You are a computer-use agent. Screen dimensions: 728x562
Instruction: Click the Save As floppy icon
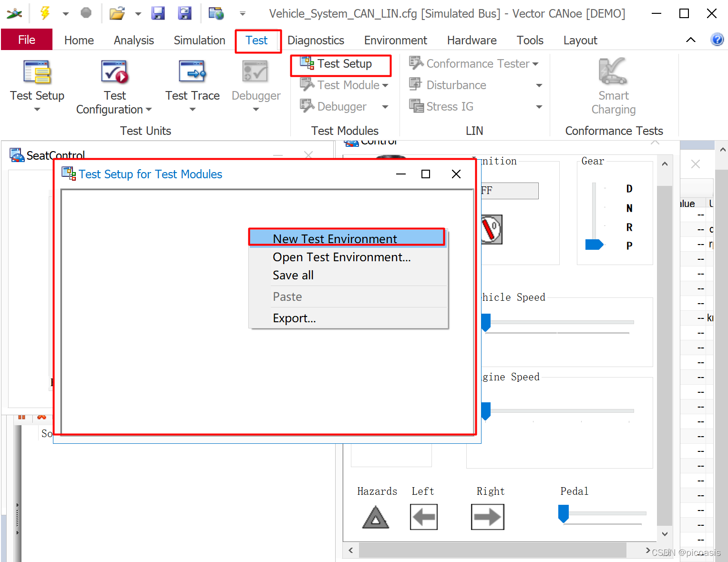[x=185, y=13]
